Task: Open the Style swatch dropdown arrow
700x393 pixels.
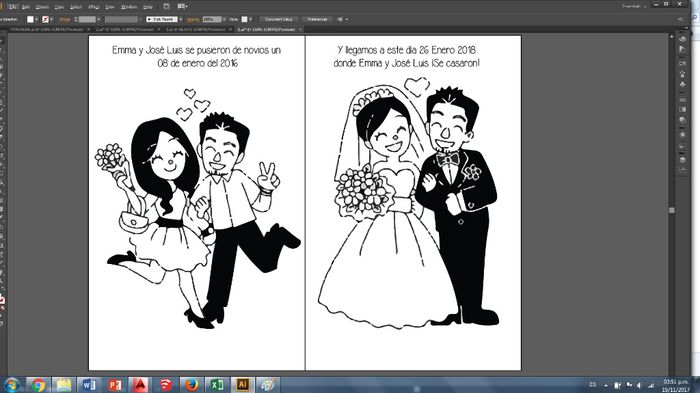Action: [250, 19]
